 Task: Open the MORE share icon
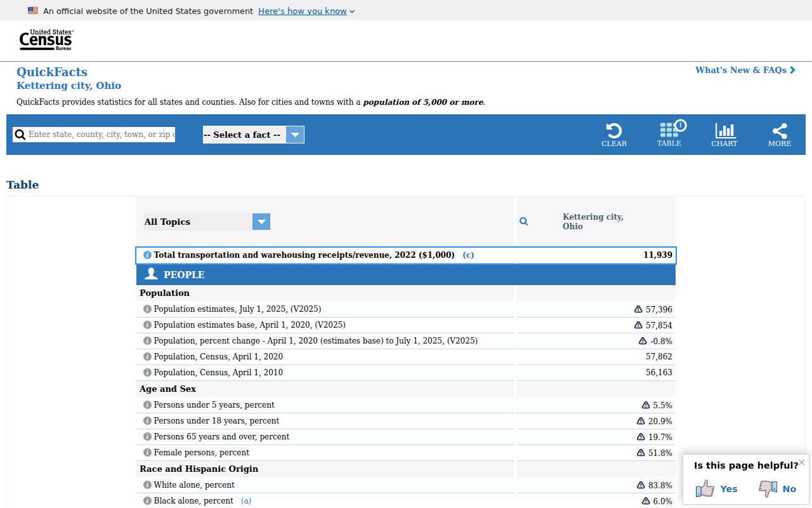[780, 135]
